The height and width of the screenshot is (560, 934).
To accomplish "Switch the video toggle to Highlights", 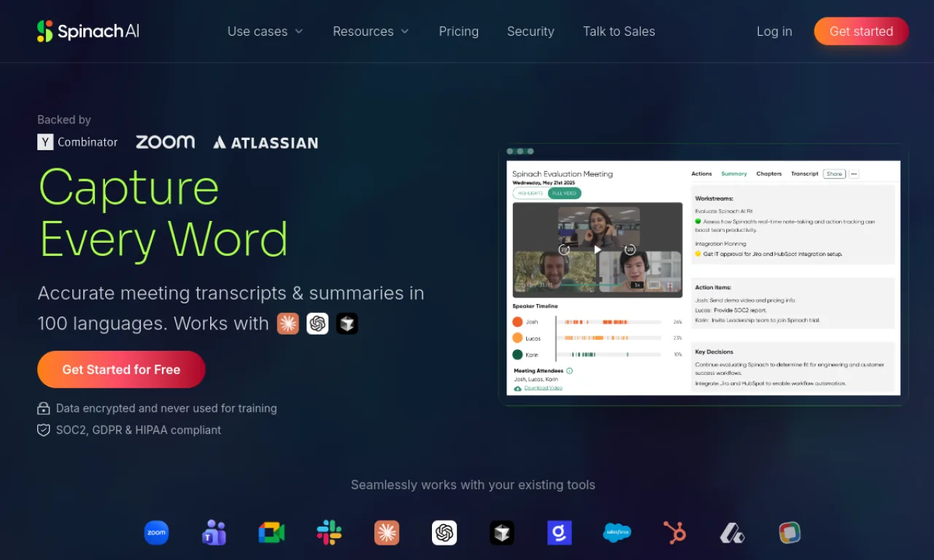I will pos(530,193).
